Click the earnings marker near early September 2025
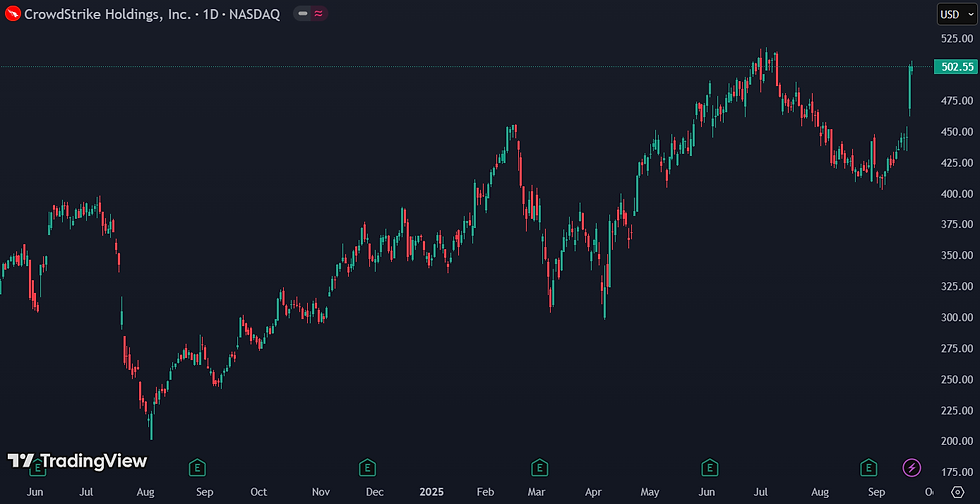 [868, 467]
